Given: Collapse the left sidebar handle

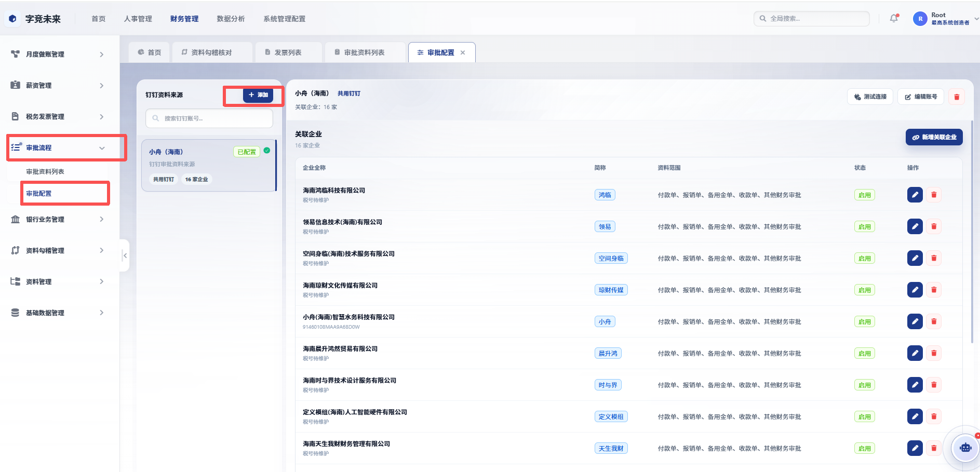Looking at the screenshot, I should coord(125,255).
